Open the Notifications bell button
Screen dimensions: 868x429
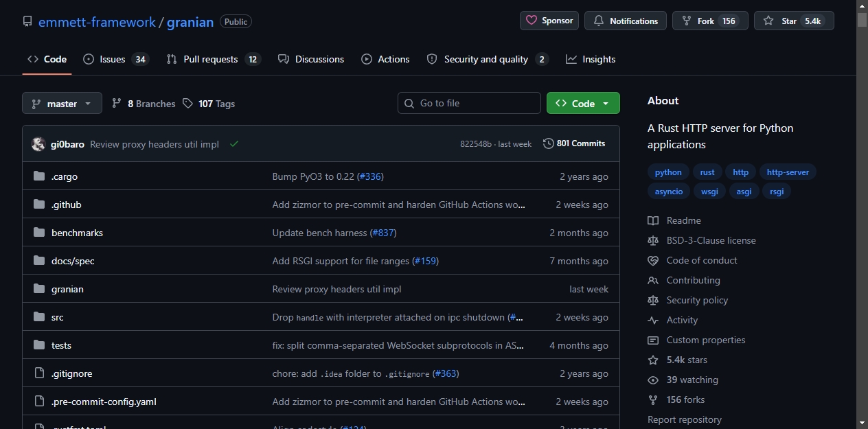[626, 21]
